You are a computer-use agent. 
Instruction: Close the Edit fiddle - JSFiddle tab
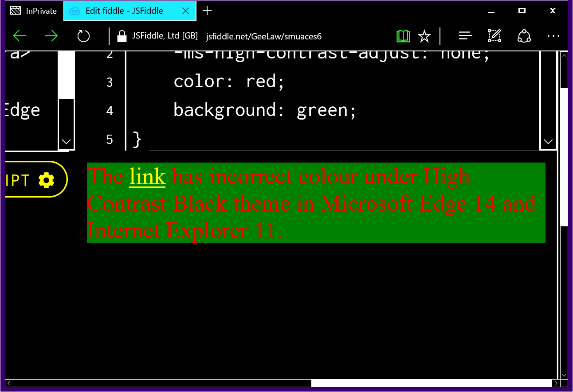185,11
